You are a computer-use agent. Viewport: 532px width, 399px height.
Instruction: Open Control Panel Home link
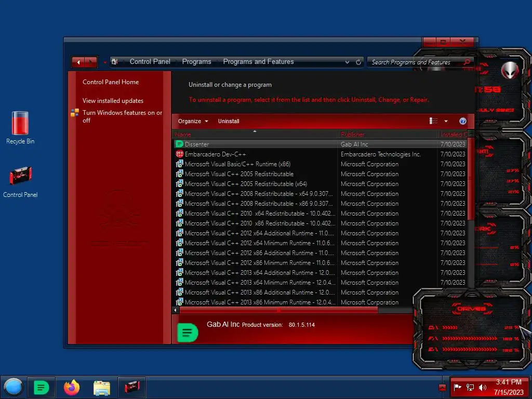[111, 82]
